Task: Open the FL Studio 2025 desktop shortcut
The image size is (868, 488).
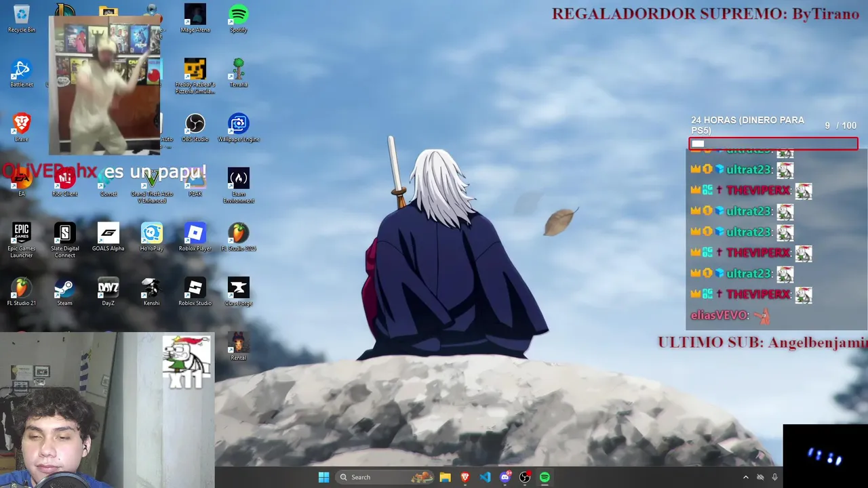Action: pyautogui.click(x=239, y=237)
